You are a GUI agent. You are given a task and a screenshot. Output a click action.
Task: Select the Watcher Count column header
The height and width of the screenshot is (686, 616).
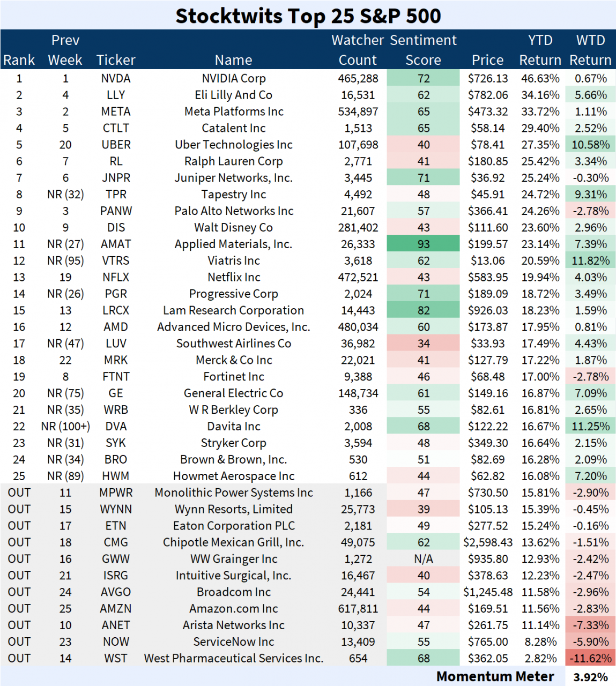pyautogui.click(x=358, y=49)
